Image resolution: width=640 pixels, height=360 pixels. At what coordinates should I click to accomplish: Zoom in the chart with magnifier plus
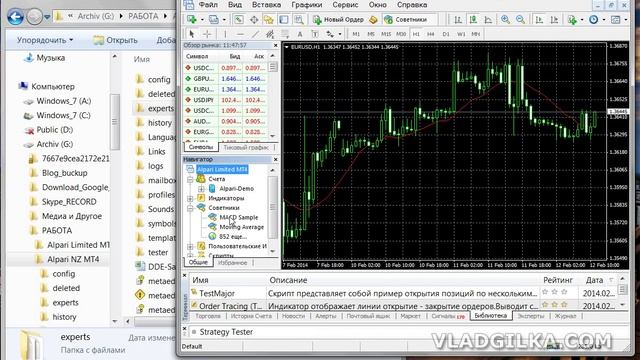pyautogui.click(x=505, y=19)
